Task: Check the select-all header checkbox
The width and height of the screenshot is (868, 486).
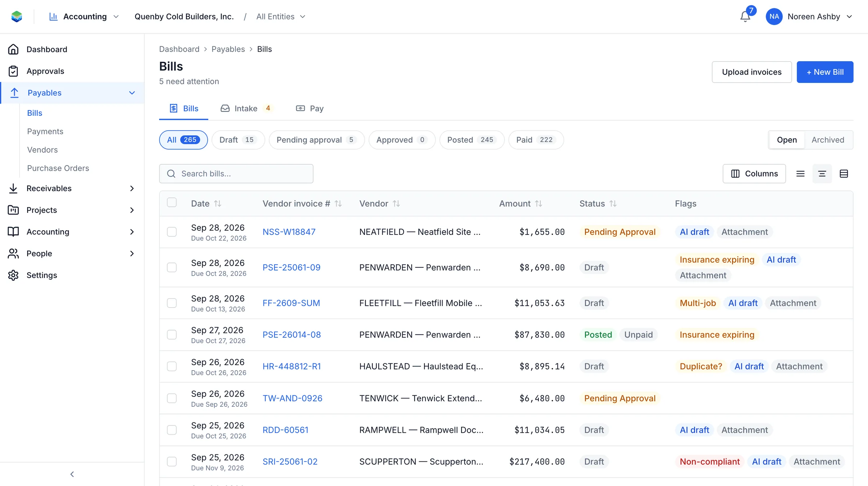Action: click(172, 202)
